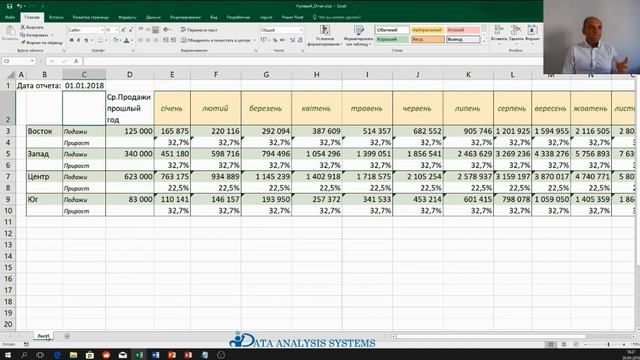Screen dimensions: 640x360
Task: Click Merge and Center button
Action: coord(216,40)
